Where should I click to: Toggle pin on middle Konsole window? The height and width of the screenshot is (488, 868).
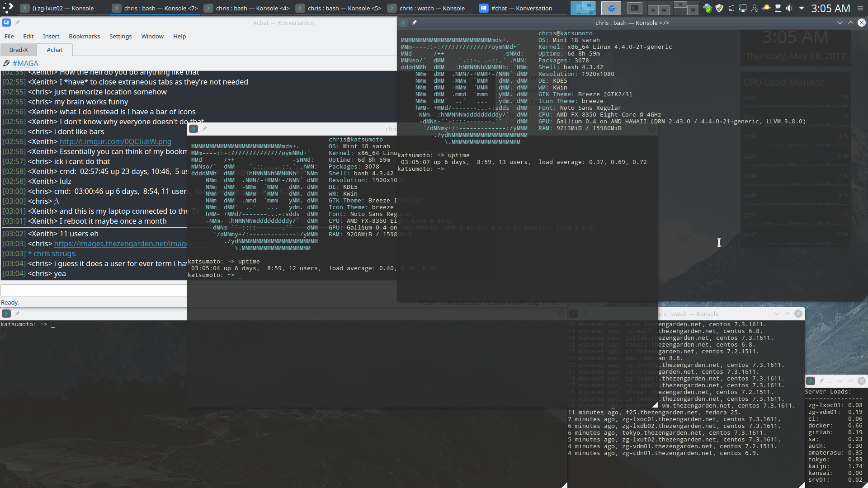[204, 129]
